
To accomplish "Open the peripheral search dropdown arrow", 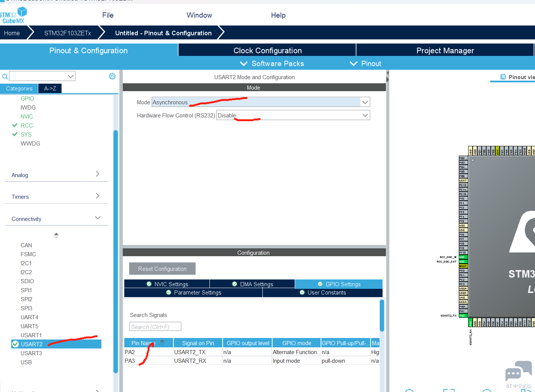I will pos(71,76).
